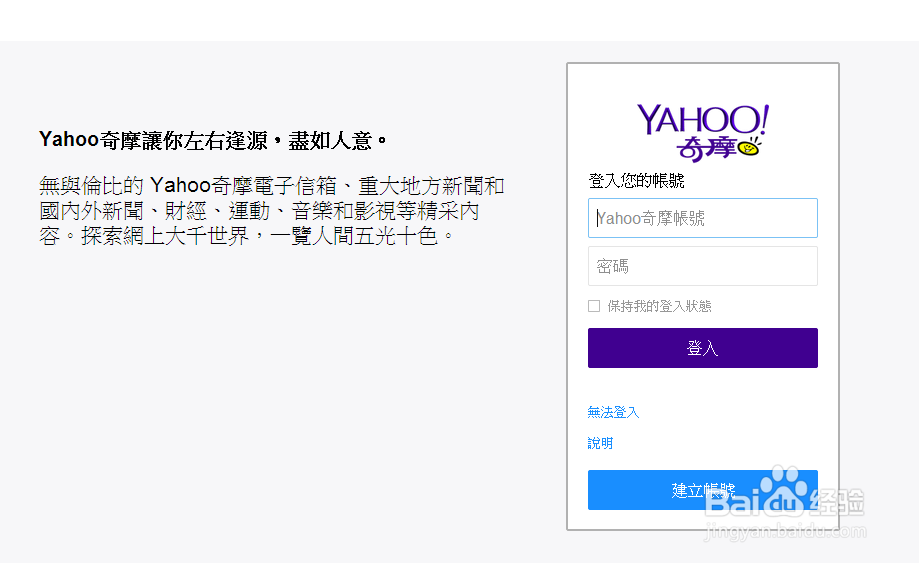Open the 無法登入 link
The height and width of the screenshot is (563, 919).
pyautogui.click(x=613, y=412)
